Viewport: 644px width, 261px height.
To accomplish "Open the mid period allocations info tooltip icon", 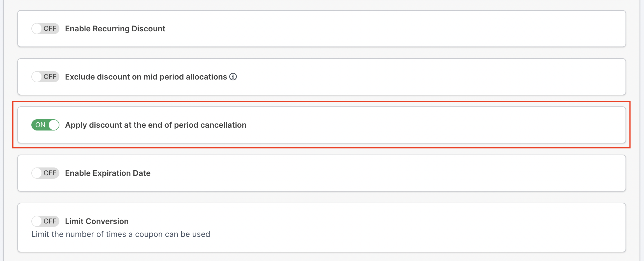I will (233, 76).
